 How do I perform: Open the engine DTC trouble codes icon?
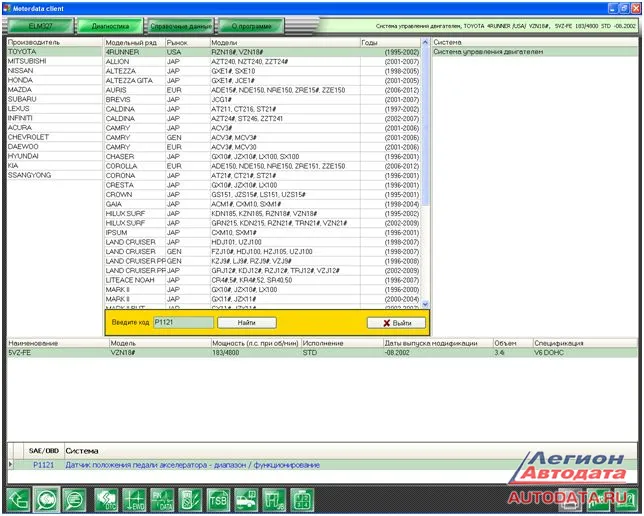pyautogui.click(x=106, y=500)
